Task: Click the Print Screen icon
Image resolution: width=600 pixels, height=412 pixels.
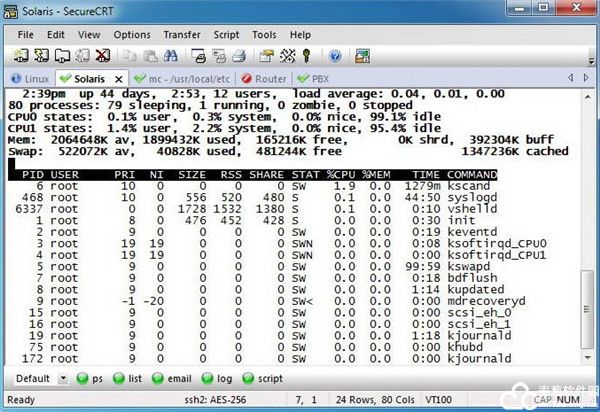Action: click(x=198, y=57)
